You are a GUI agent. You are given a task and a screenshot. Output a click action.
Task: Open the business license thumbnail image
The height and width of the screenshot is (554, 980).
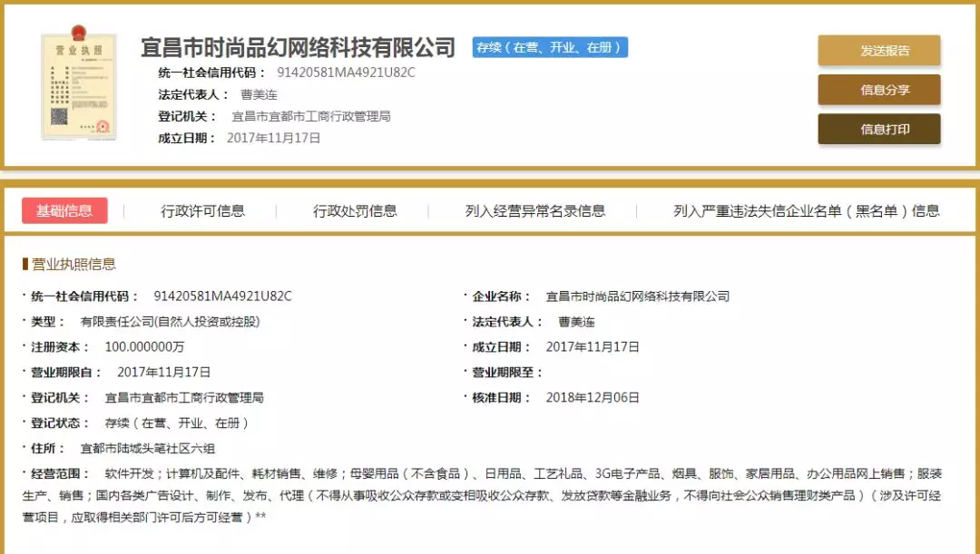(x=78, y=86)
